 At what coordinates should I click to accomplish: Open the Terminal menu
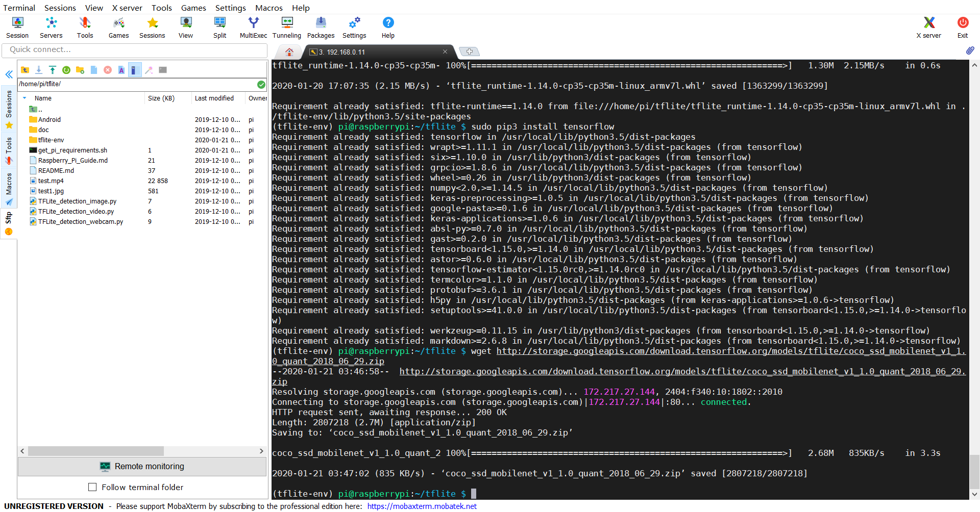(19, 8)
